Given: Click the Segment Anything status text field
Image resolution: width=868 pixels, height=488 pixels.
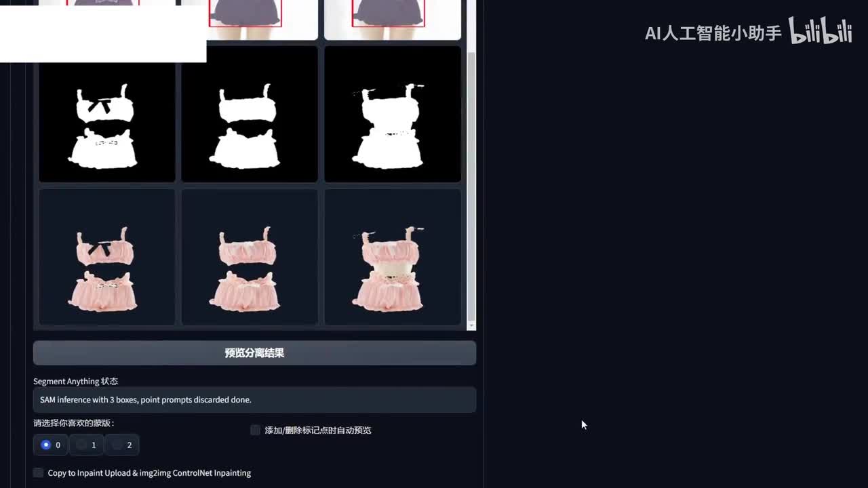Looking at the screenshot, I should [254, 400].
